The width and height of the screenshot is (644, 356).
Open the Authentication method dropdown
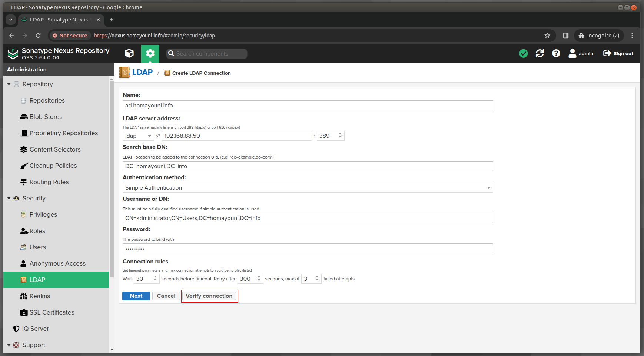click(489, 188)
